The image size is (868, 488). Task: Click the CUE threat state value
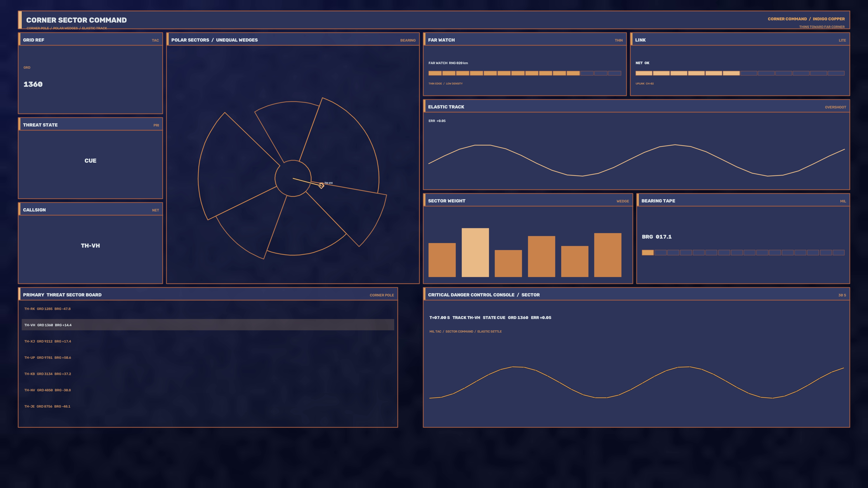coord(90,161)
